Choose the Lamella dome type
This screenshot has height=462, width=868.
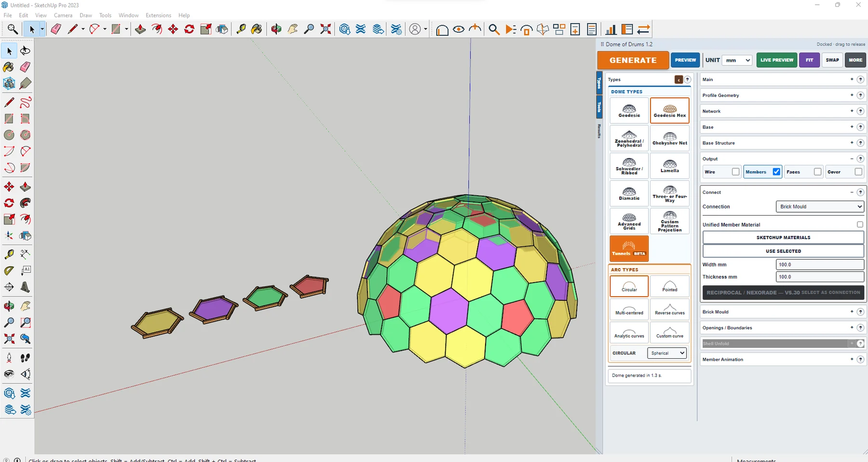[670, 166]
